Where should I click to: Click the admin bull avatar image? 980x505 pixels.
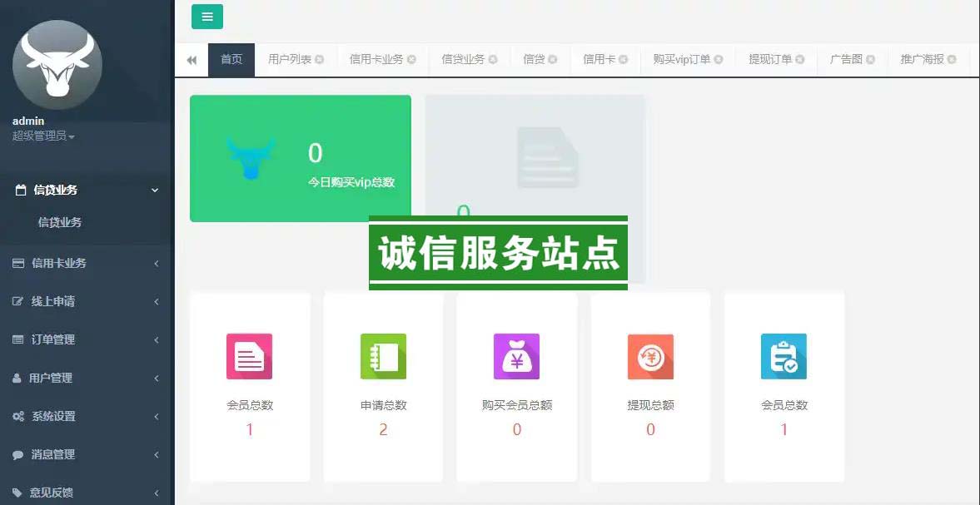pyautogui.click(x=57, y=65)
